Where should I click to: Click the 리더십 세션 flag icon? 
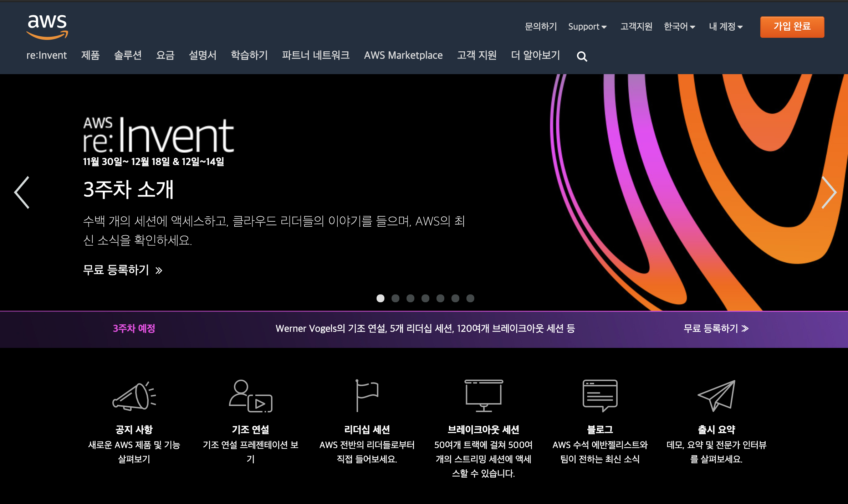click(367, 396)
